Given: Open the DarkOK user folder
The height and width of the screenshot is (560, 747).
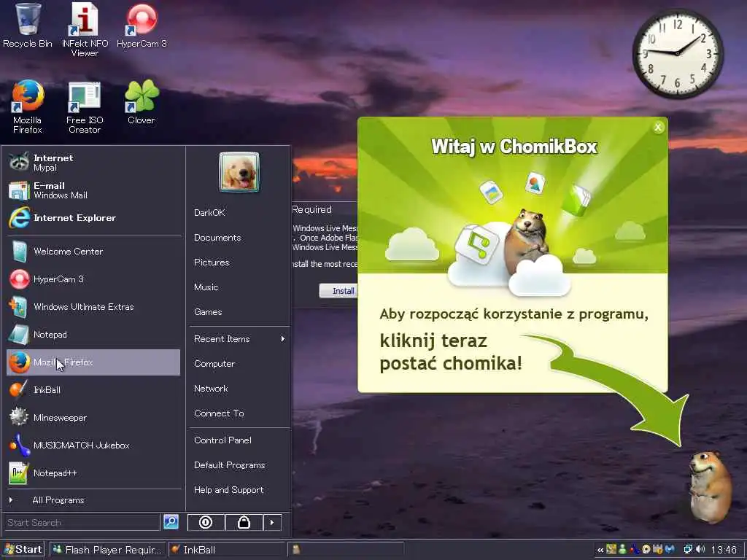Looking at the screenshot, I should (239, 213).
